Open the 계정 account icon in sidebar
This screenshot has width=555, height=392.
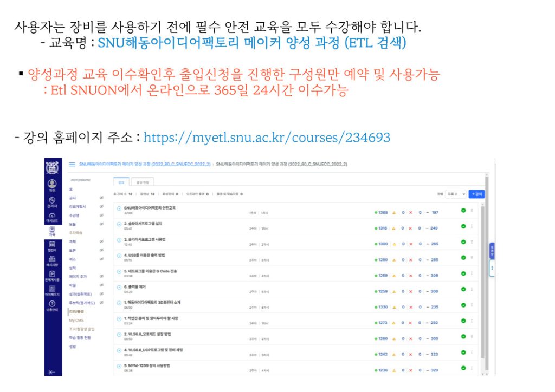pyautogui.click(x=52, y=186)
